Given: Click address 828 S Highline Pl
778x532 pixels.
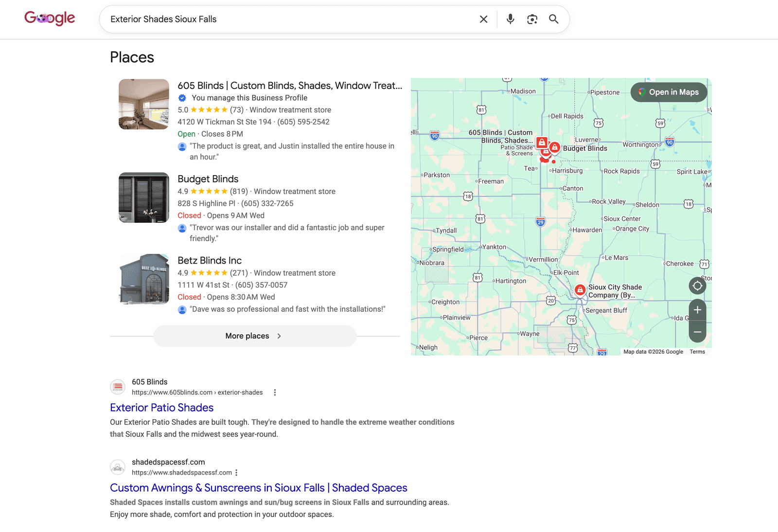Looking at the screenshot, I should coord(206,204).
